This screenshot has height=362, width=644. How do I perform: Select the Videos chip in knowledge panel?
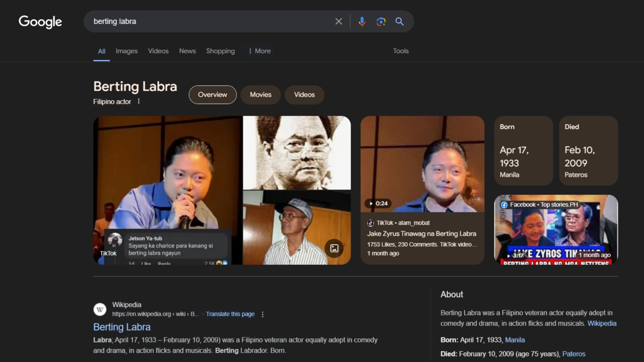point(304,95)
